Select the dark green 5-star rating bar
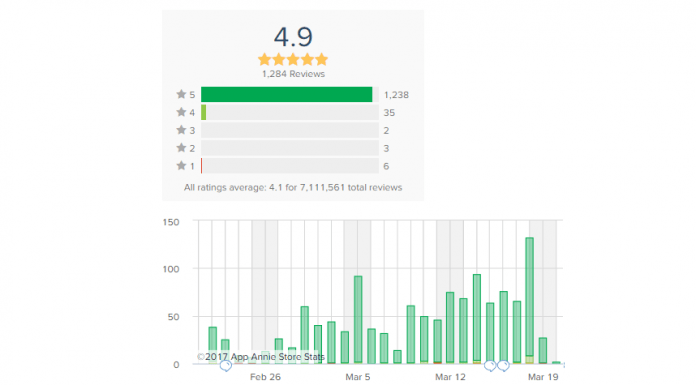The width and height of the screenshot is (696, 385). click(286, 95)
